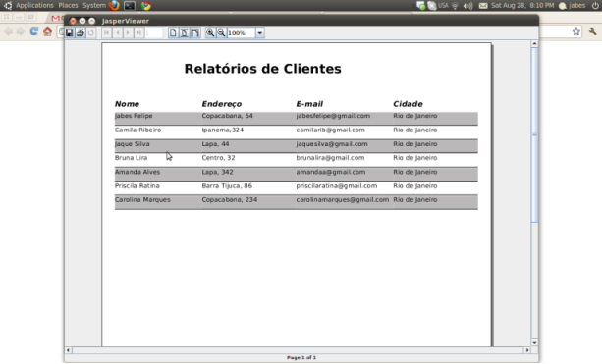Open the browser wrench settings menu
The height and width of the screenshot is (364, 602).
592,31
